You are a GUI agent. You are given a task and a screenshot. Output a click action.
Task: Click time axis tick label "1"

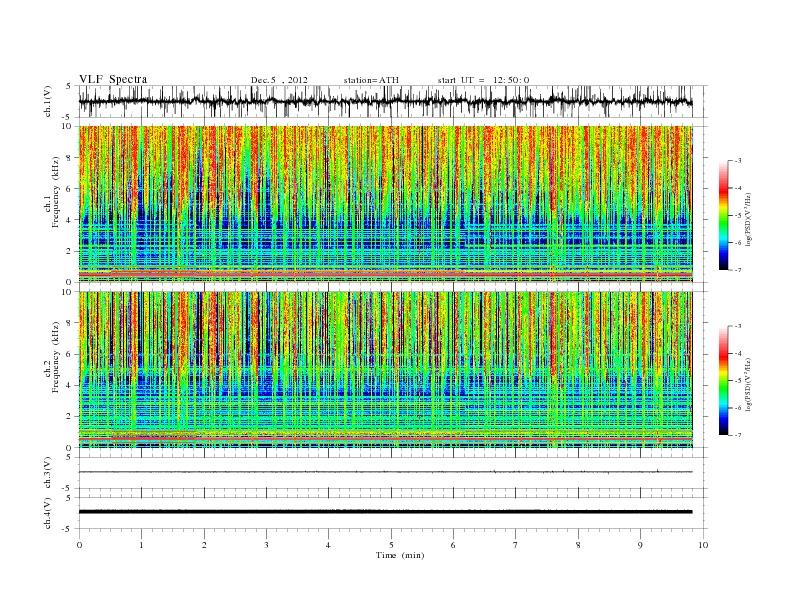tap(141, 545)
